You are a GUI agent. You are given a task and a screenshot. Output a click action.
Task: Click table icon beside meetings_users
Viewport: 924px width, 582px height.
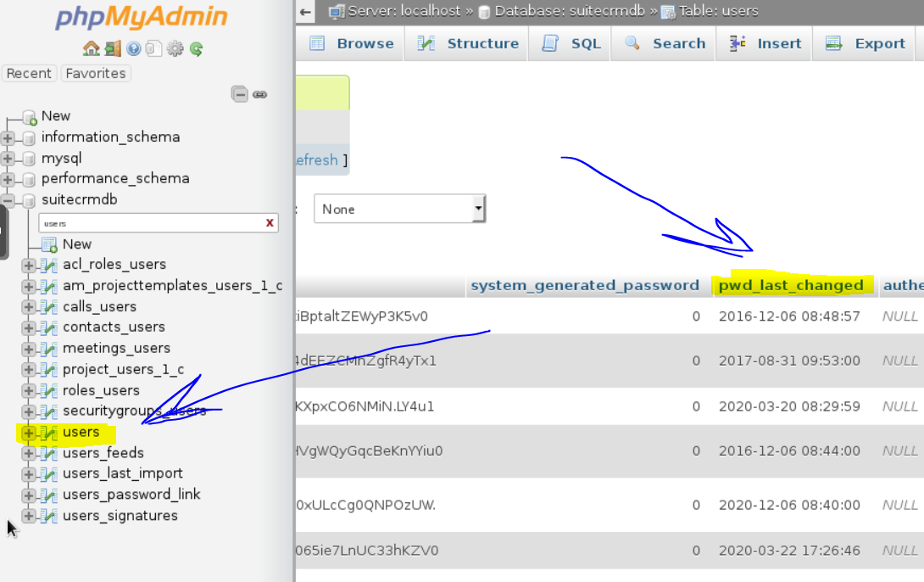coord(49,349)
